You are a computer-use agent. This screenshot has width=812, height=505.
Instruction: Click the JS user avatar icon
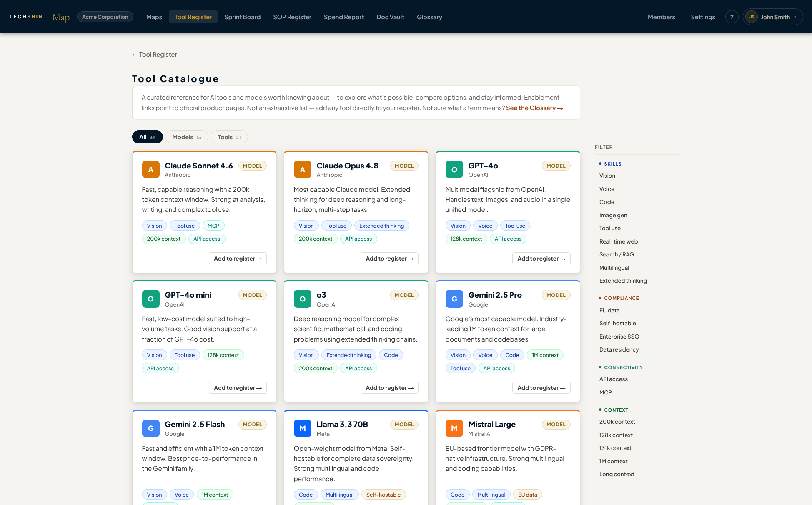tap(752, 17)
